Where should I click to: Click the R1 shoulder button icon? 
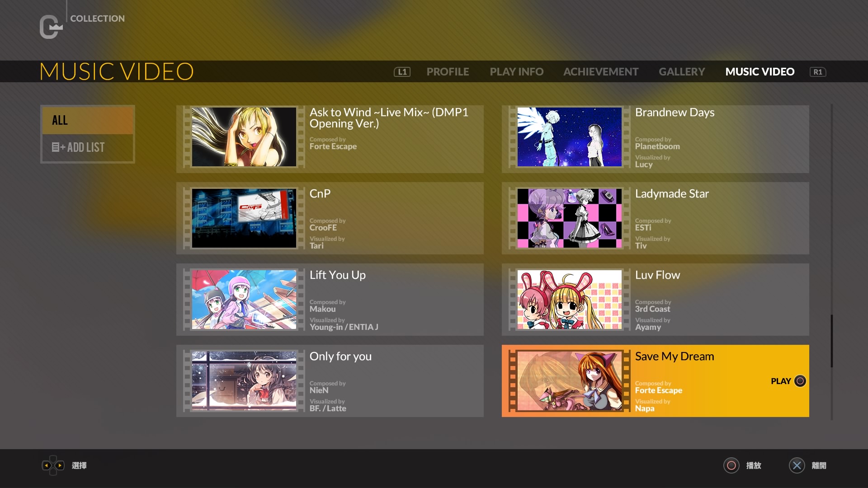818,72
